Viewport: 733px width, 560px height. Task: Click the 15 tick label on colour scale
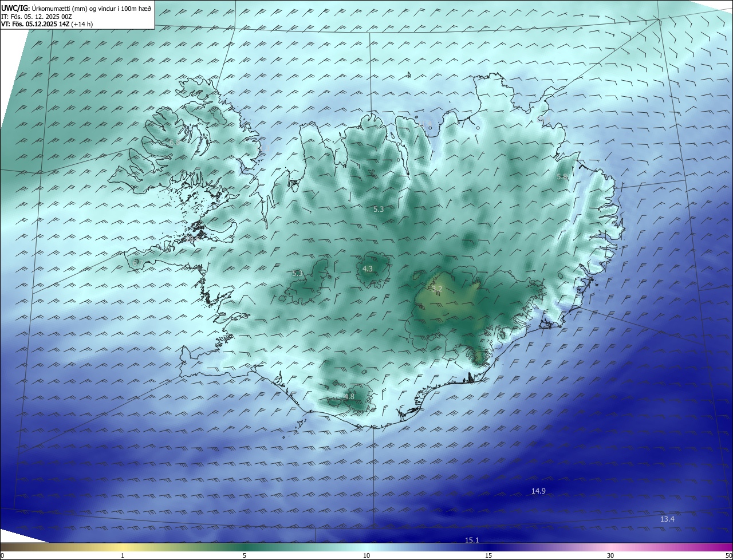488,555
